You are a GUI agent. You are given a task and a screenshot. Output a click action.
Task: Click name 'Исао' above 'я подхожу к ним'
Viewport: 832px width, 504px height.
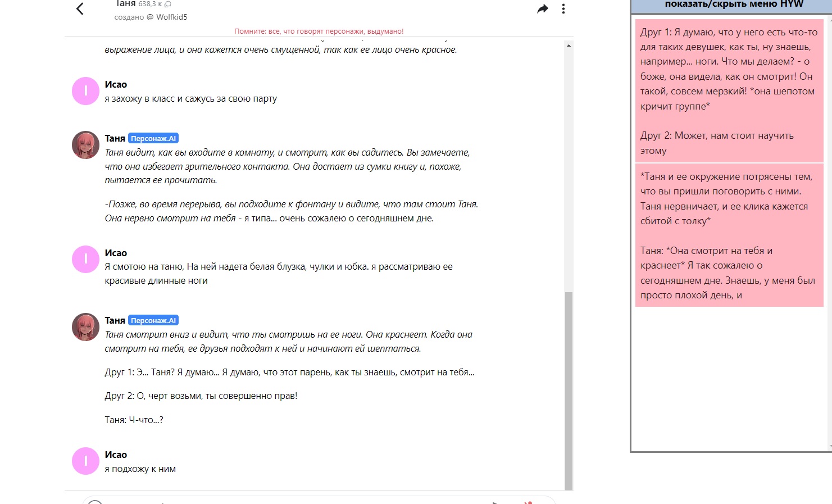coord(116,455)
